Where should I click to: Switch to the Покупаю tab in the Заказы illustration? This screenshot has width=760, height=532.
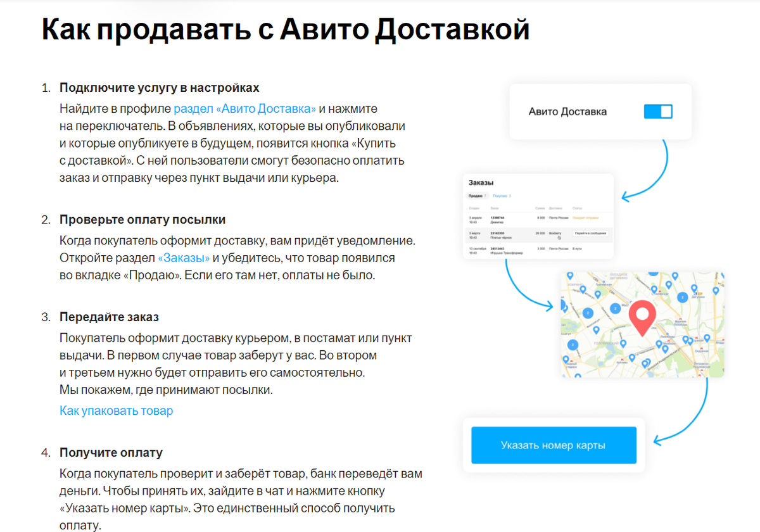(502, 196)
